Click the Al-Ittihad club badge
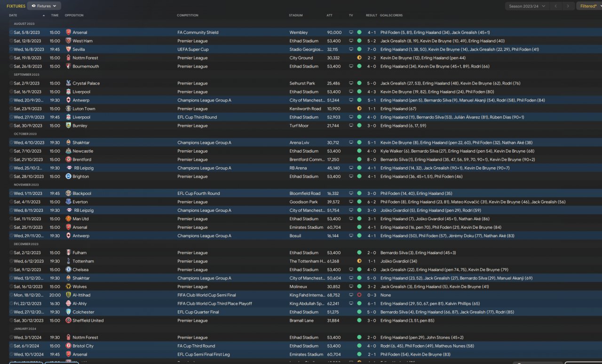602x364 pixels. pyautogui.click(x=69, y=294)
